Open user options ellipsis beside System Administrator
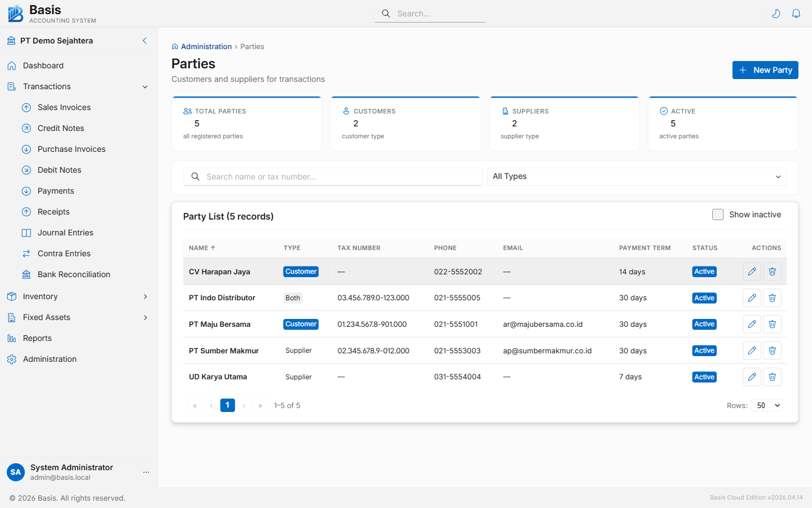This screenshot has width=812, height=508. point(146,472)
